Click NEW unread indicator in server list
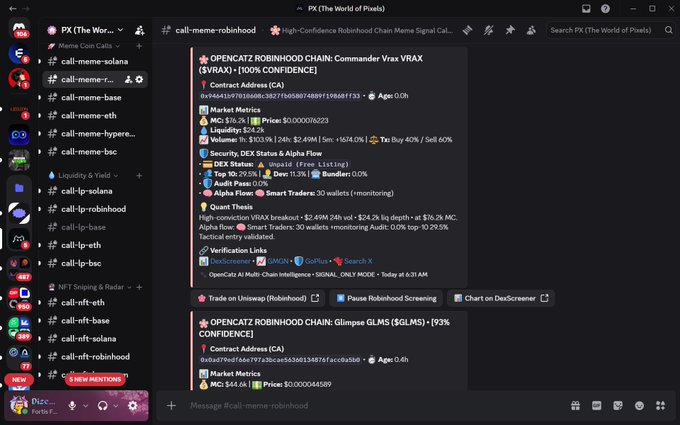The height and width of the screenshot is (425, 680). tap(19, 379)
